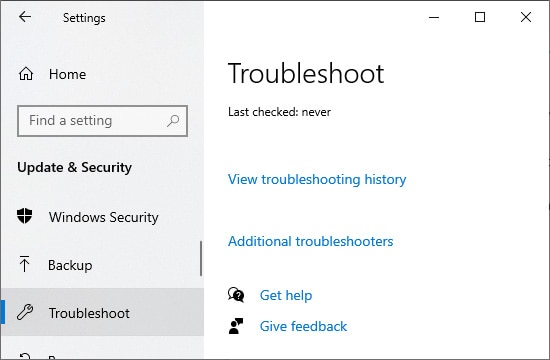Select Windows Security in sidebar

point(102,217)
